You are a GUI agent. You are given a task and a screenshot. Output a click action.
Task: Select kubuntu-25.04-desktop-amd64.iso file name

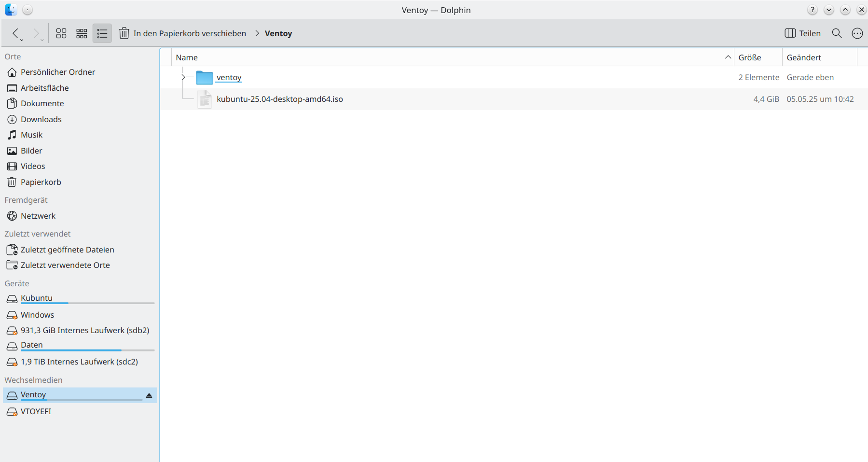click(280, 99)
